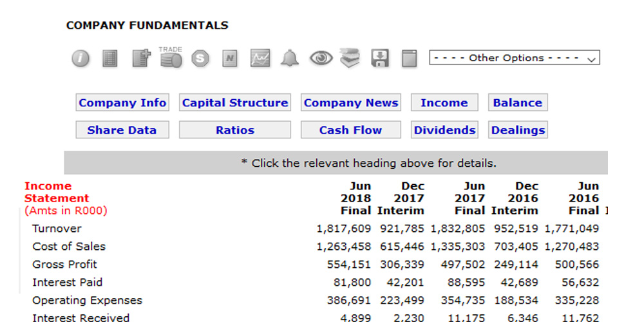
Task: Click the document-with-plus icon
Action: 140,59
